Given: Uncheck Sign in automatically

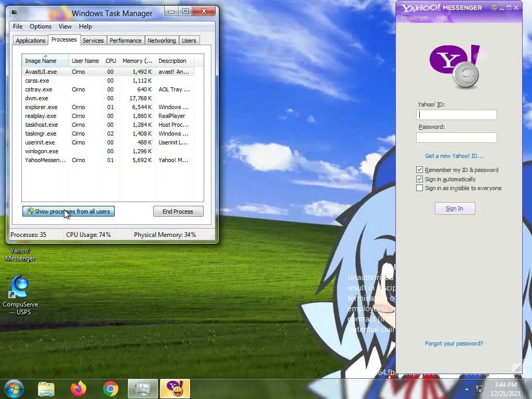Looking at the screenshot, I should click(420, 179).
